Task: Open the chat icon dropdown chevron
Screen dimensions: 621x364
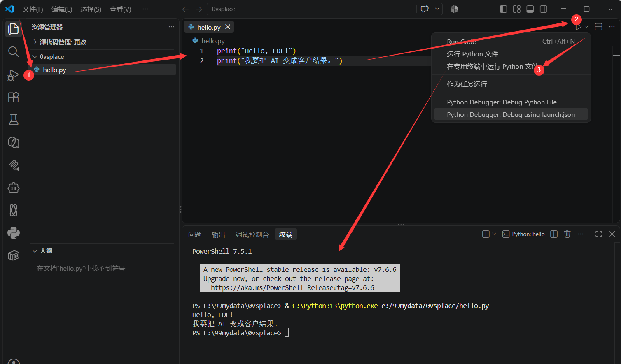Action: coord(437,9)
